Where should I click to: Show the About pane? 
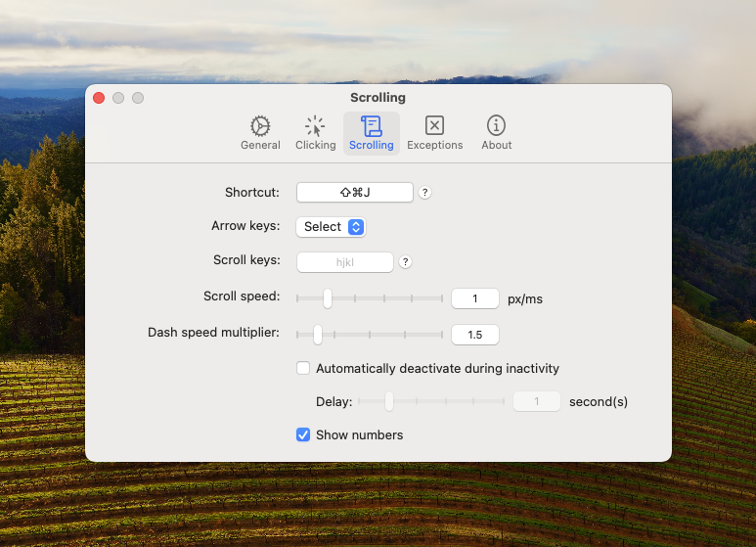[x=496, y=133]
